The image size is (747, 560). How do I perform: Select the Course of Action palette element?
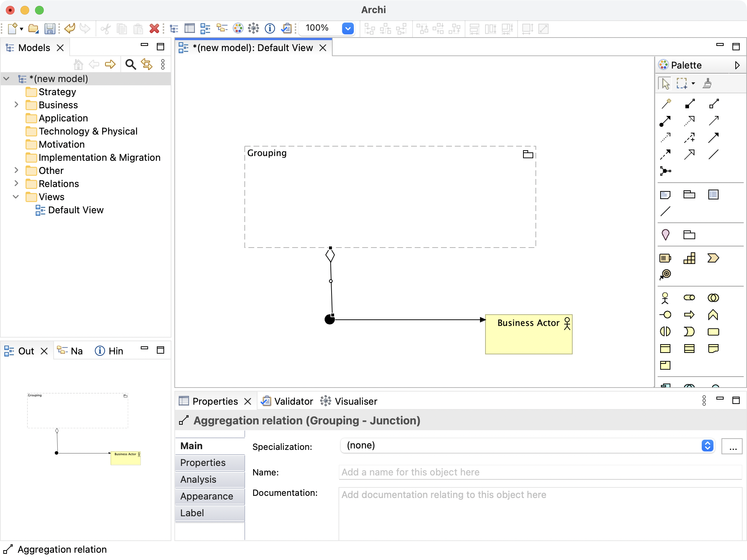point(665,275)
